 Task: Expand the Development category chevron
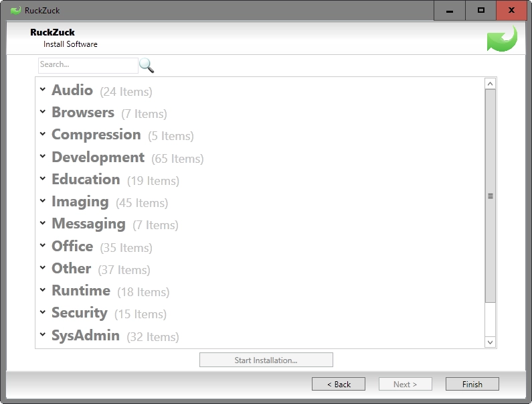pos(43,156)
